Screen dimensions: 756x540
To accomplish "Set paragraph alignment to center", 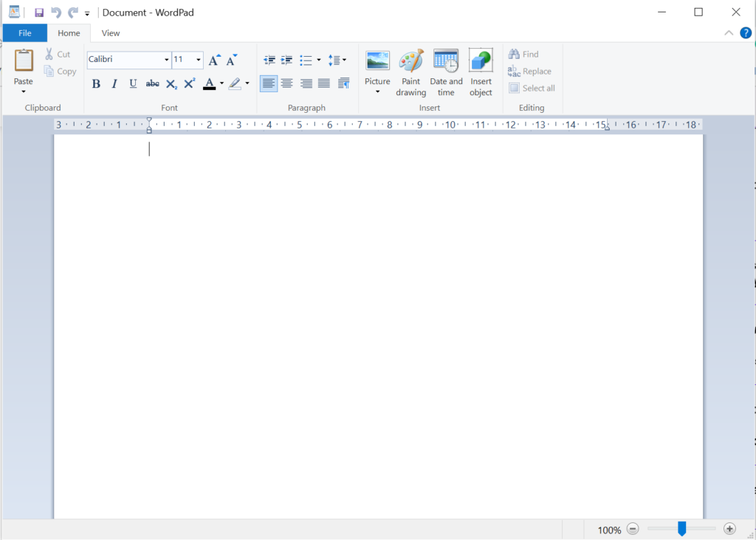I will [287, 83].
